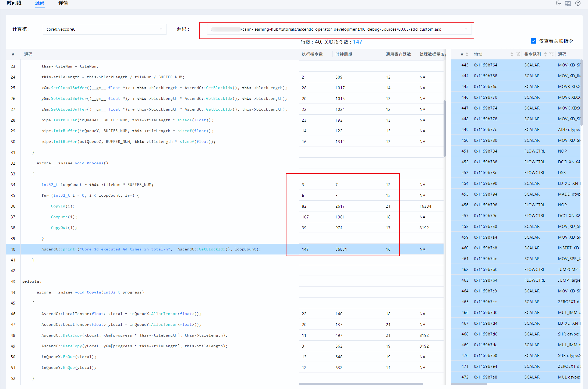Select instruction row 453 DSB

pyautogui.click(x=516, y=173)
